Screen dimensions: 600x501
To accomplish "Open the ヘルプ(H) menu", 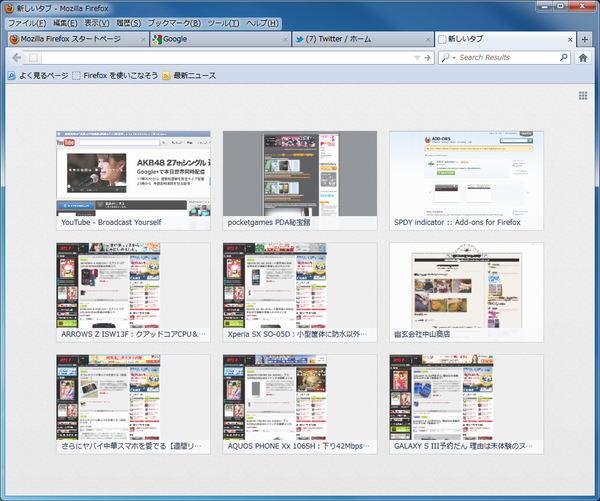I will point(262,23).
